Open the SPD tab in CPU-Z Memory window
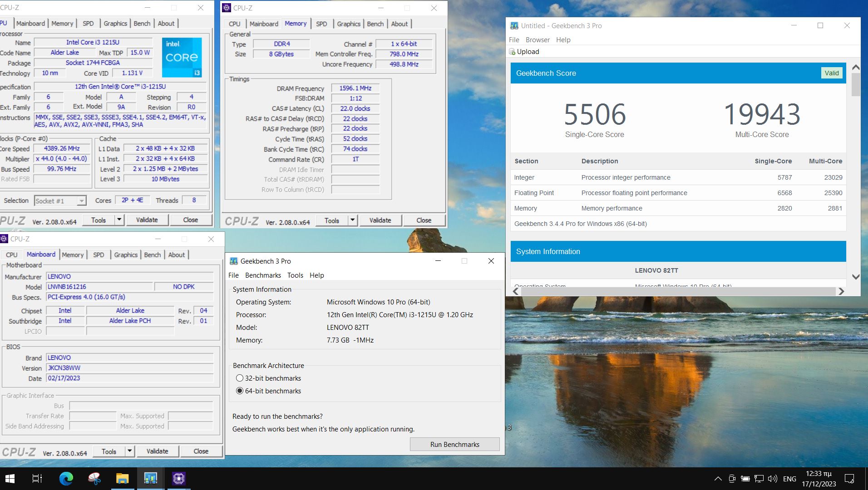This screenshot has width=868, height=490. tap(321, 24)
